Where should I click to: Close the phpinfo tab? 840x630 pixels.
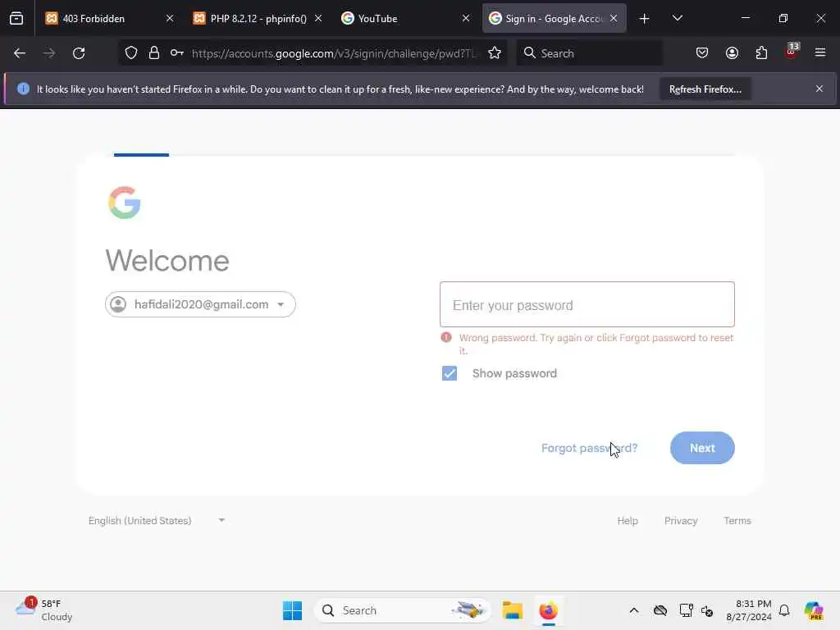click(x=318, y=18)
